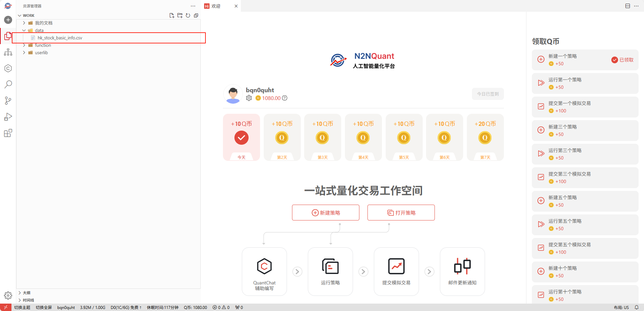Click the 切换全屏 status bar item
644x311 pixels.
(44, 307)
